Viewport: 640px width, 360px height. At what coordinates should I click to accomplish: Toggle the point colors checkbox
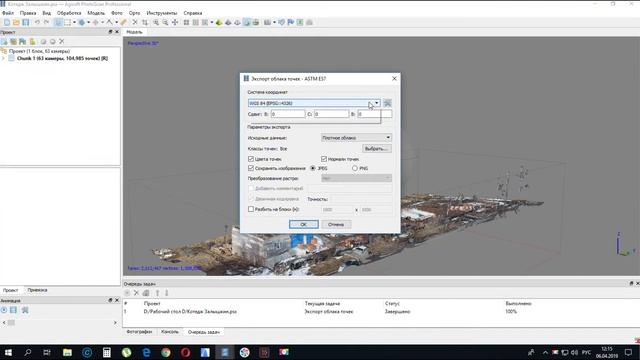(251, 159)
